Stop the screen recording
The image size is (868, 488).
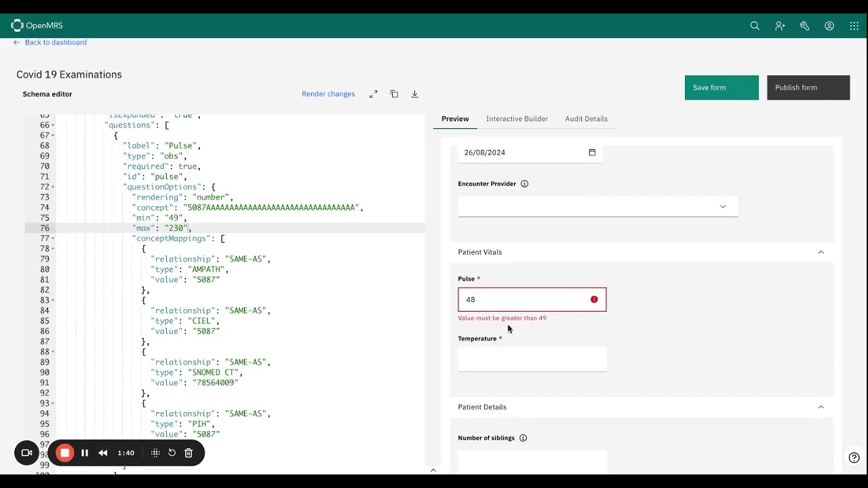pos(64,453)
